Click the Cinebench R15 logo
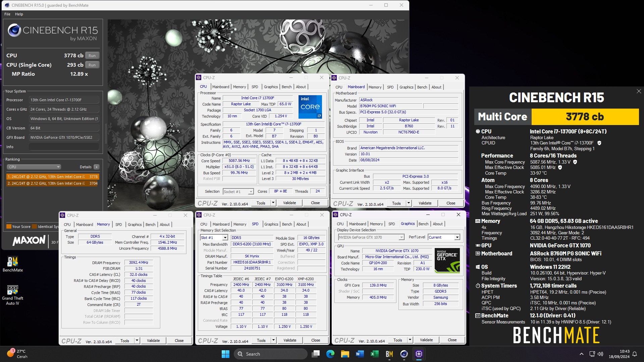Image resolution: width=644 pixels, height=362 pixels. click(53, 33)
